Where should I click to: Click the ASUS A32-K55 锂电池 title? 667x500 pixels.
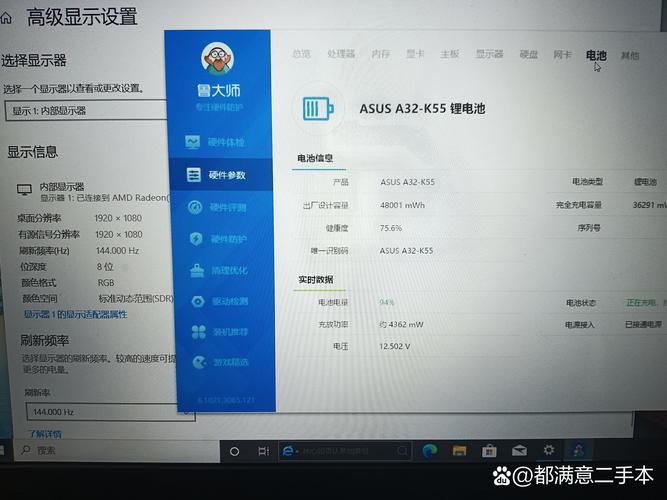tap(422, 109)
